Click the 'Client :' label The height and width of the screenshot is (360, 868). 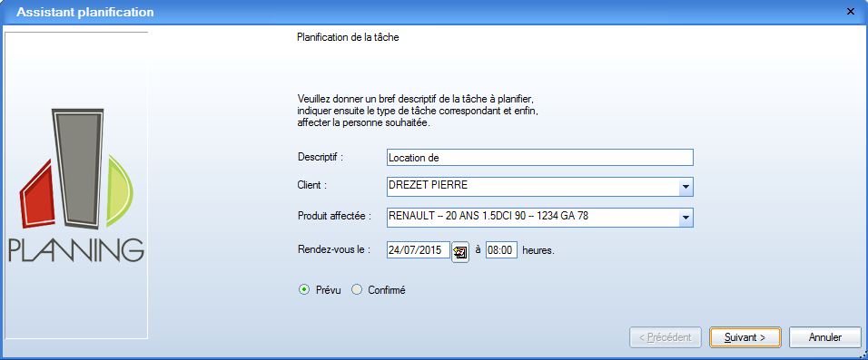[311, 185]
